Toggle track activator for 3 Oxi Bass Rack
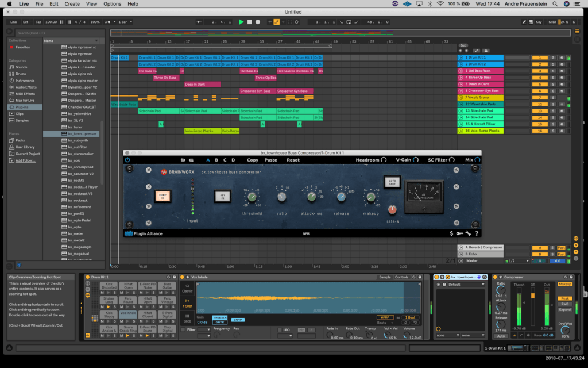 pos(540,71)
